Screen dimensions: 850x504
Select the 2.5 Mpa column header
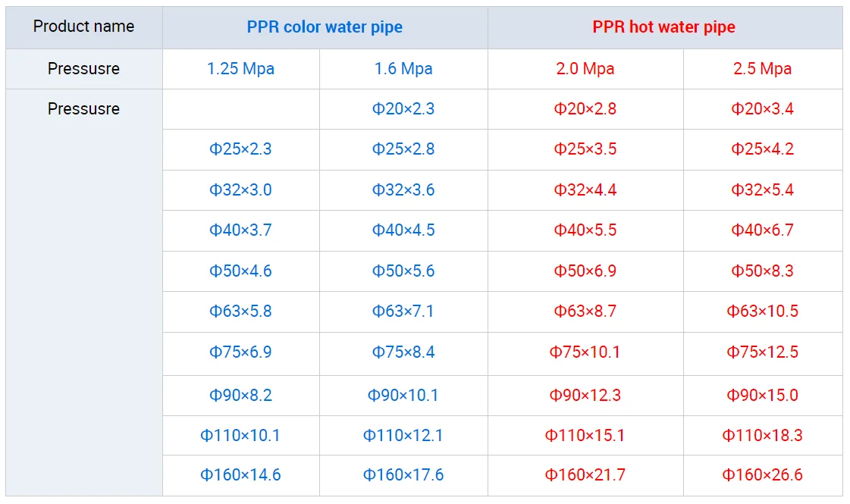762,69
